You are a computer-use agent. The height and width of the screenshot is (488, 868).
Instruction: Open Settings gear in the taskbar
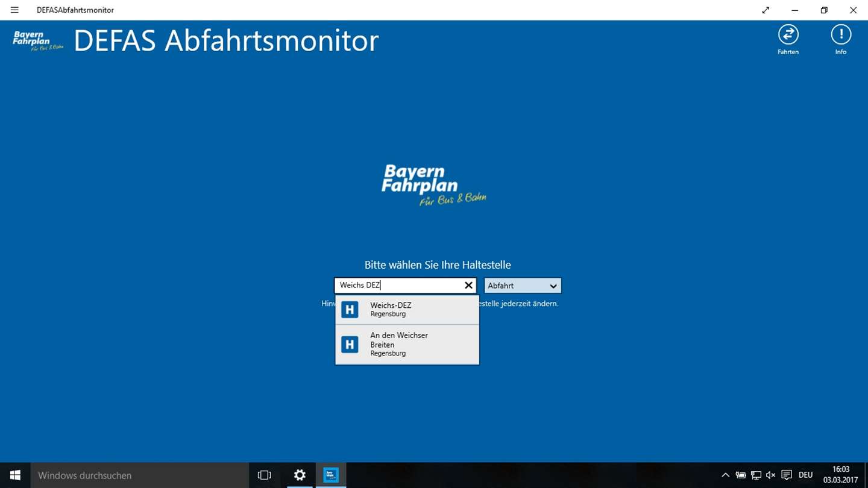click(300, 475)
